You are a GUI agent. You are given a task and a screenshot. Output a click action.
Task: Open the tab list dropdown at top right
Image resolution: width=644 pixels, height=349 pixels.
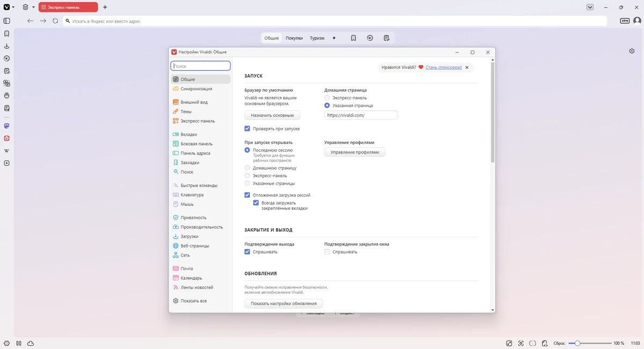click(x=590, y=7)
